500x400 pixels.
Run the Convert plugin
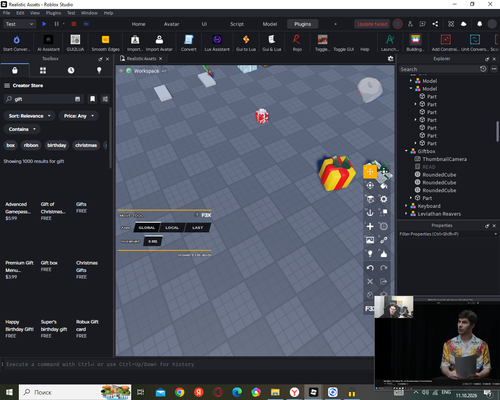(189, 43)
